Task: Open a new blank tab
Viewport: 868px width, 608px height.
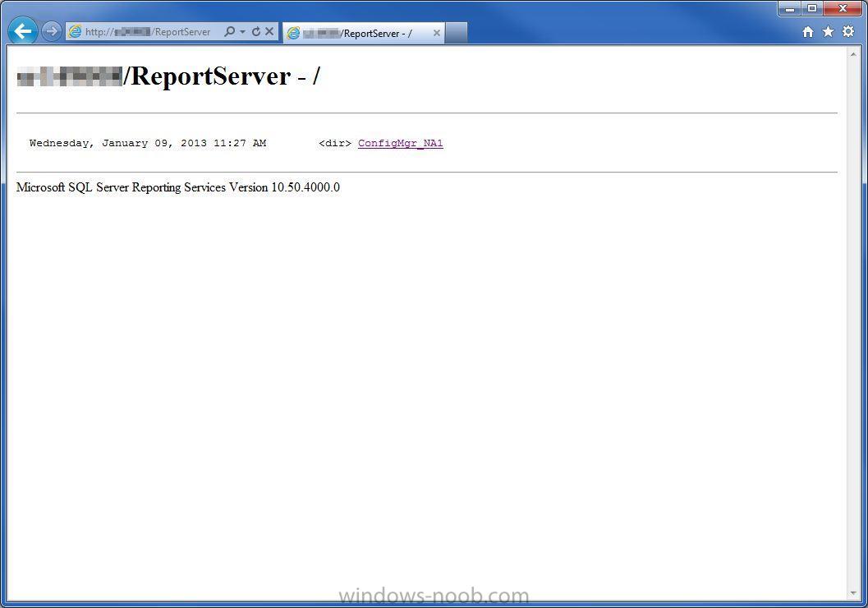Action: (456, 33)
